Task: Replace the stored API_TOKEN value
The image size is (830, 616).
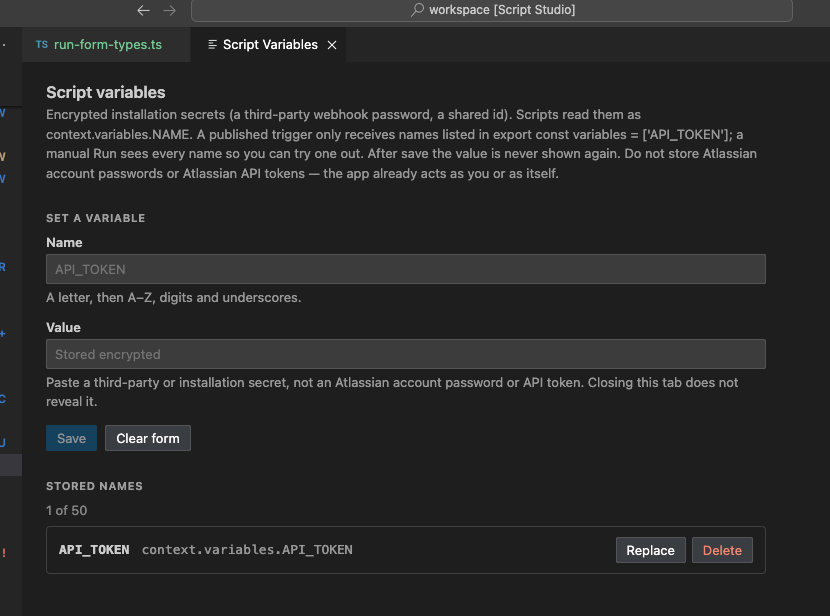Action: pyautogui.click(x=651, y=550)
